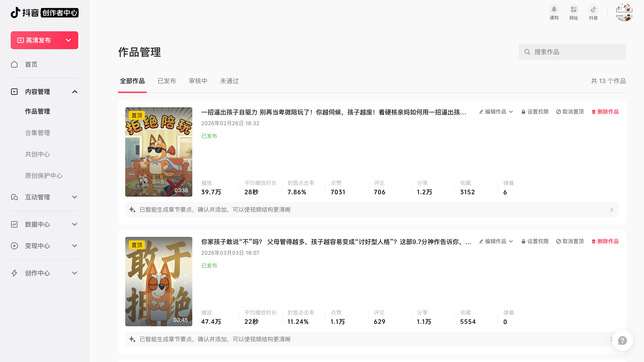The image size is (644, 362).
Task: Click the 内容管理 video icon in sidebar
Action: click(14, 92)
